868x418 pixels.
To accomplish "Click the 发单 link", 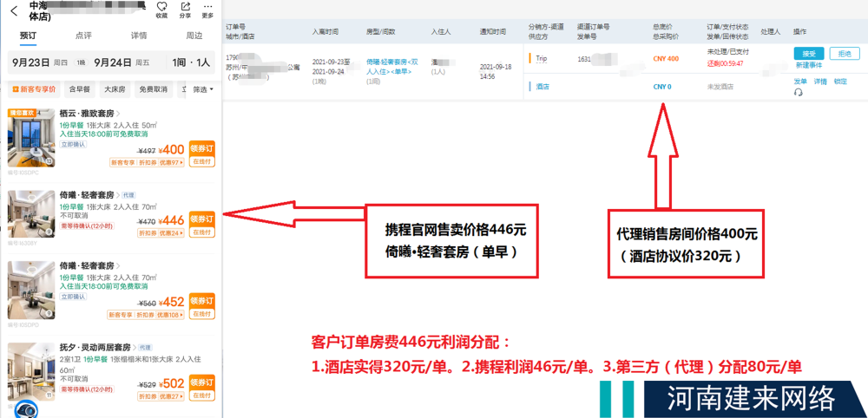I will pyautogui.click(x=800, y=82).
